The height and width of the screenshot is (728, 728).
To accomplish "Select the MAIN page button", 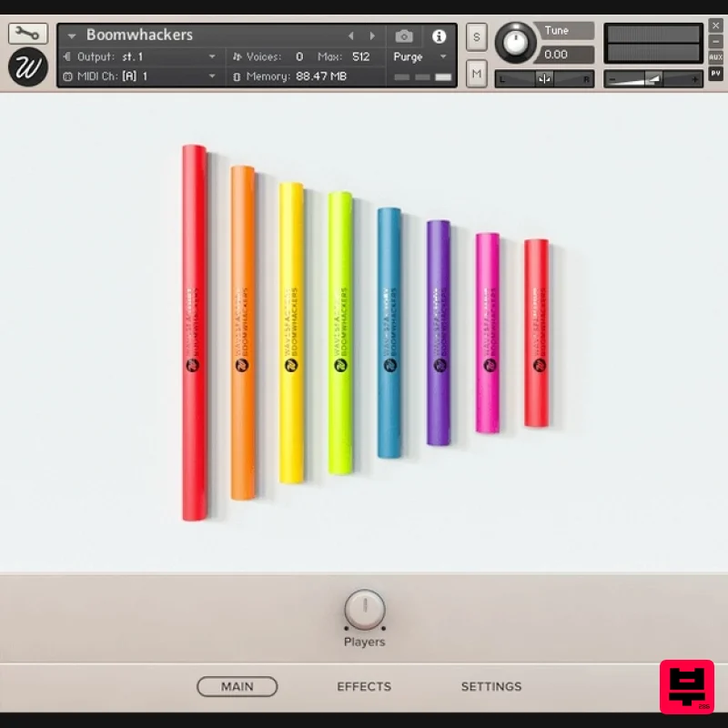I will (238, 687).
